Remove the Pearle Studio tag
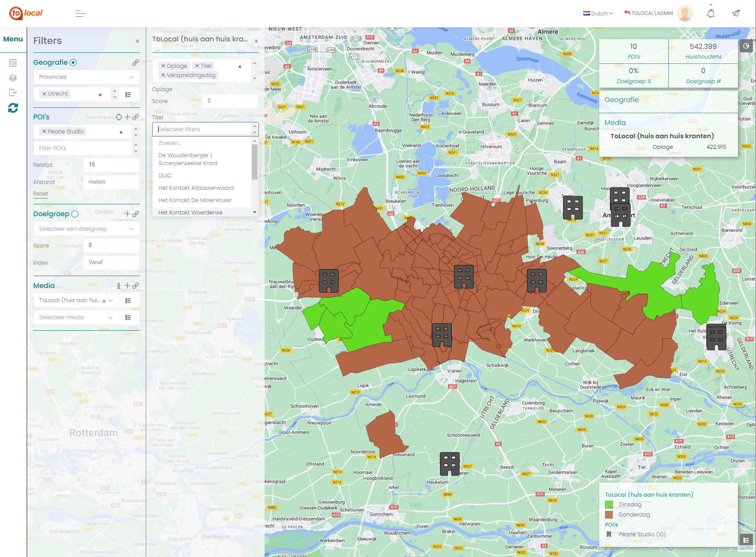The height and width of the screenshot is (557, 756). pos(44,132)
